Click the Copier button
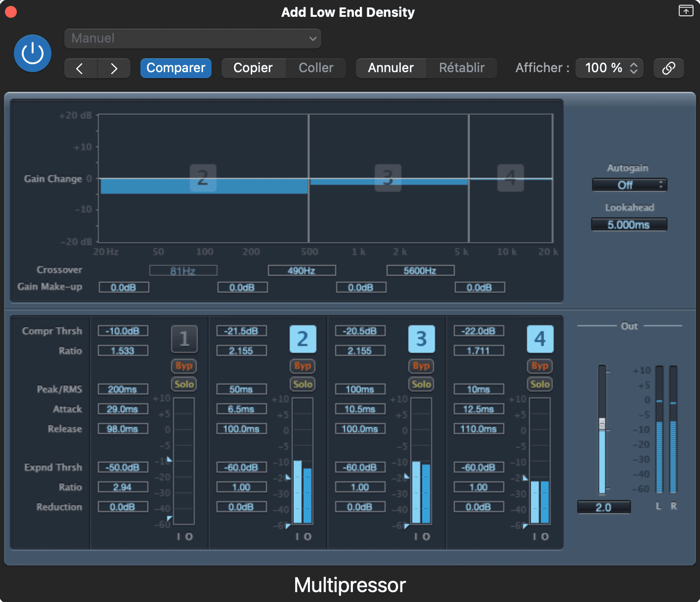This screenshot has width=700, height=602. point(253,68)
